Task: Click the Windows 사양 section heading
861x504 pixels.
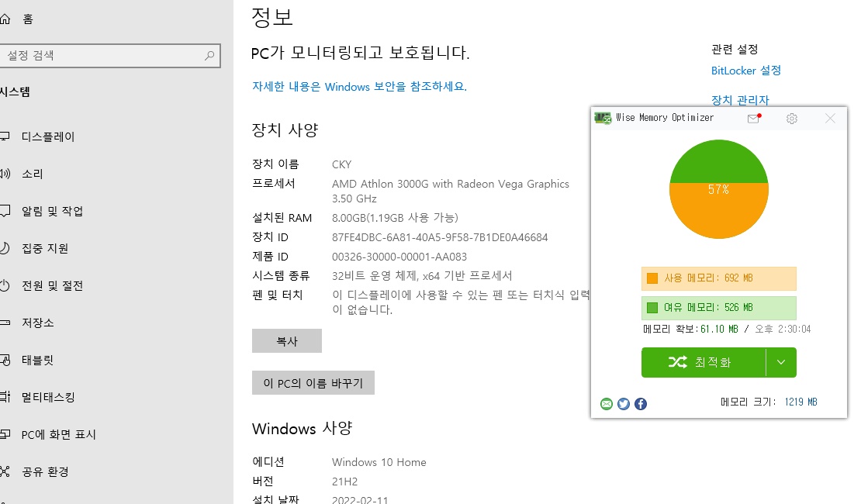Action: [x=302, y=428]
